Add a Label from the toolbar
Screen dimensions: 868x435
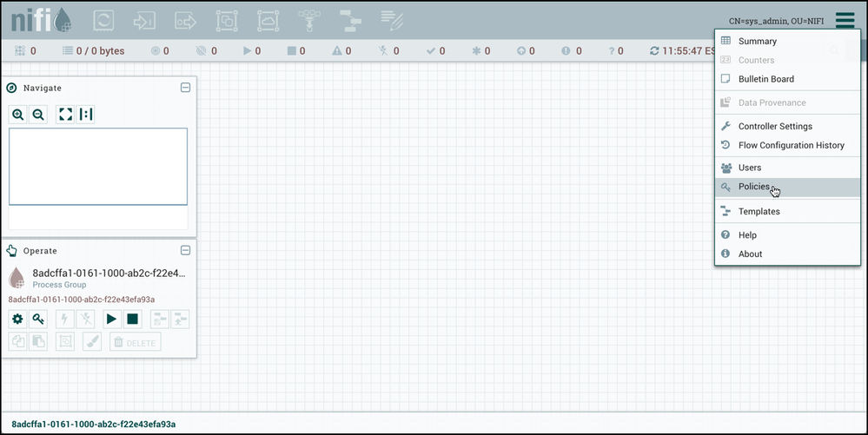click(x=392, y=21)
